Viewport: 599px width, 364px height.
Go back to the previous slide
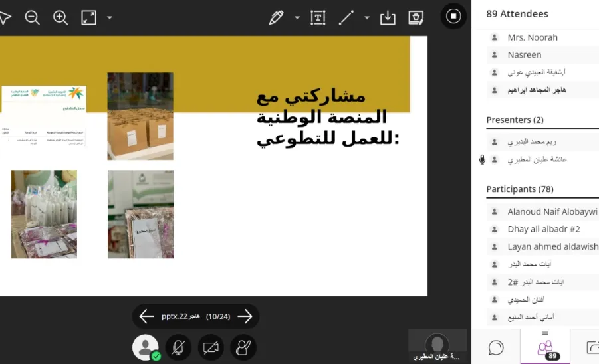click(x=146, y=316)
